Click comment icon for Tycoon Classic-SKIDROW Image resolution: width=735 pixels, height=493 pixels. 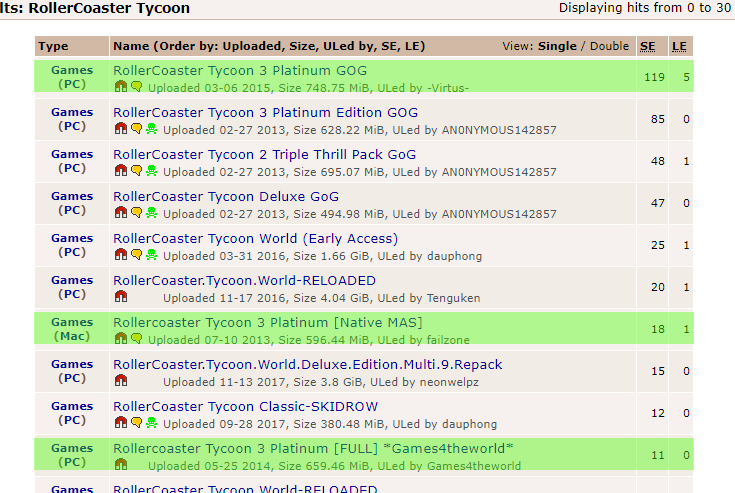(x=136, y=423)
